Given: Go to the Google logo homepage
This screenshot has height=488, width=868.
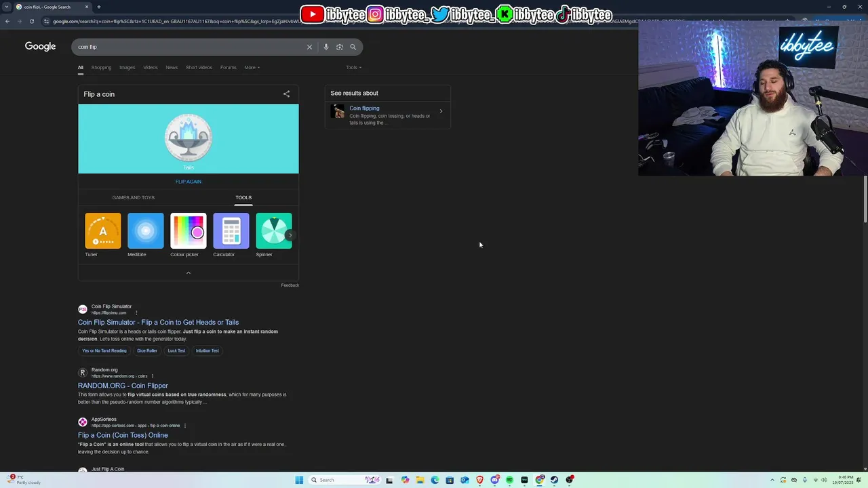Looking at the screenshot, I should coord(40,46).
